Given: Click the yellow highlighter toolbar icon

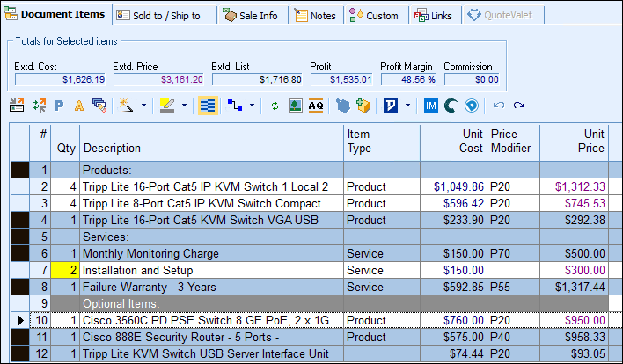Looking at the screenshot, I should 167,106.
